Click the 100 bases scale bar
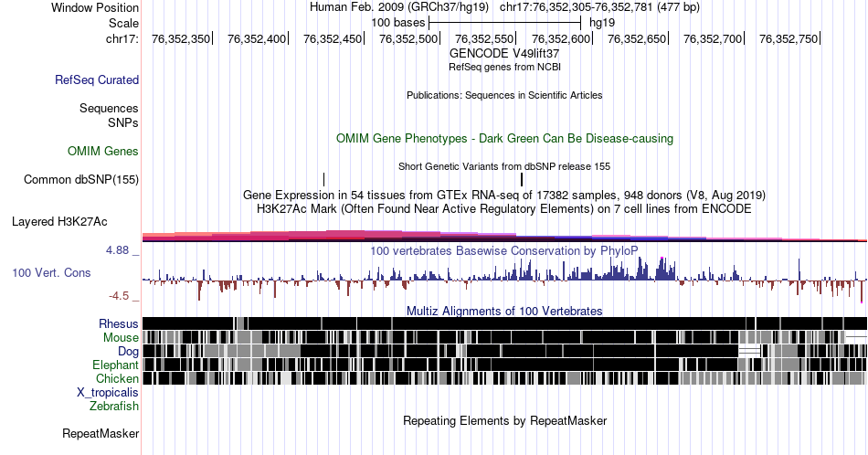Screen dimensions: 868x455 coord(504,23)
